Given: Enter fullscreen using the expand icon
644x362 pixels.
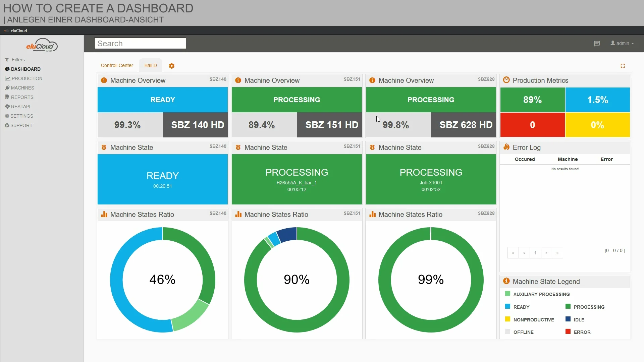Looking at the screenshot, I should tap(623, 66).
